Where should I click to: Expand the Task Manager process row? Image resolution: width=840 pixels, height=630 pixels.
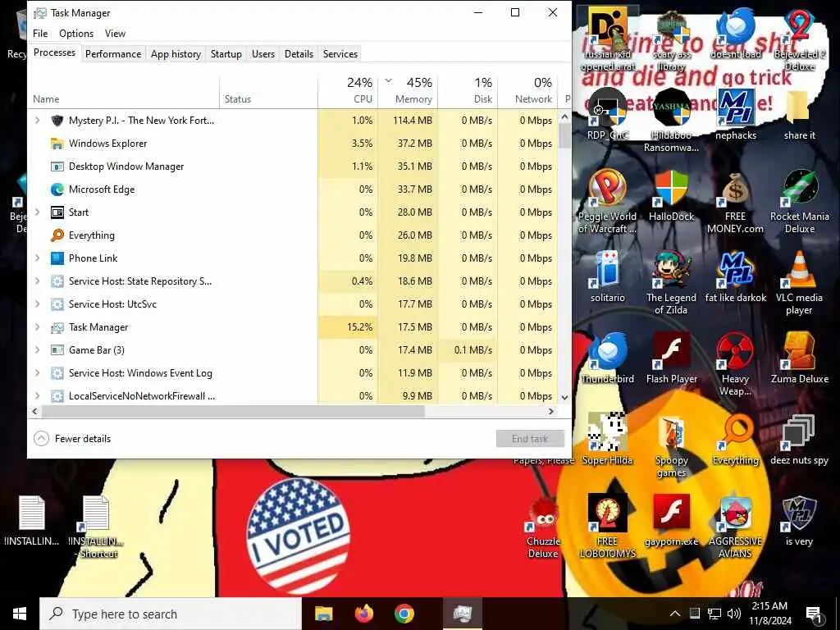37,327
